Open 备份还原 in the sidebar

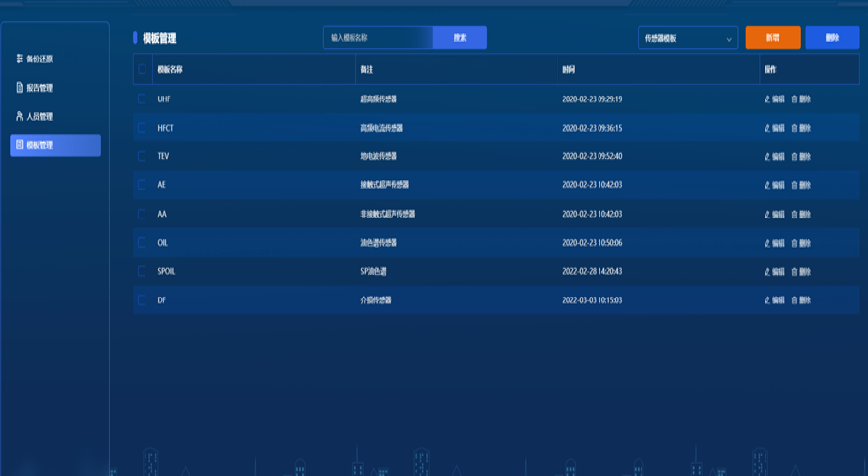click(x=55, y=59)
